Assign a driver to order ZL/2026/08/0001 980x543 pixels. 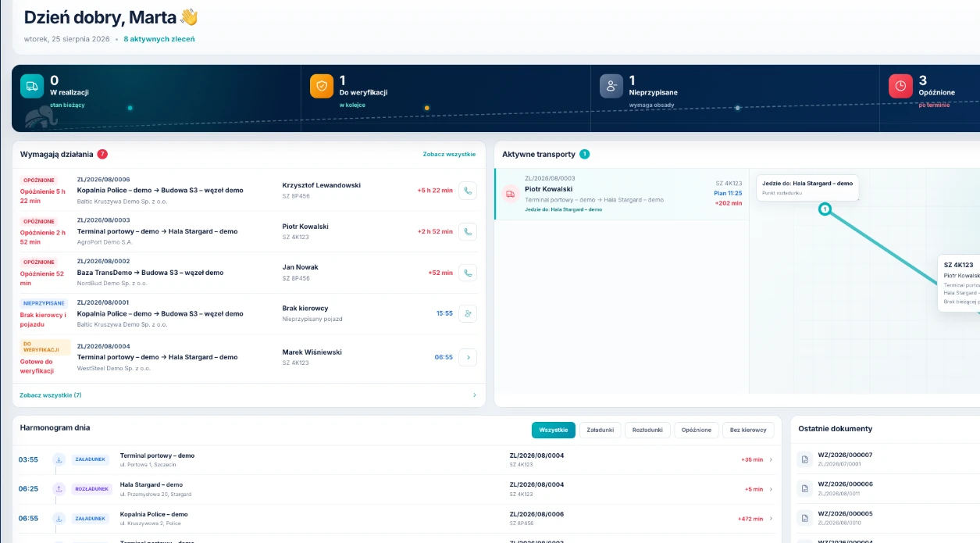point(468,313)
